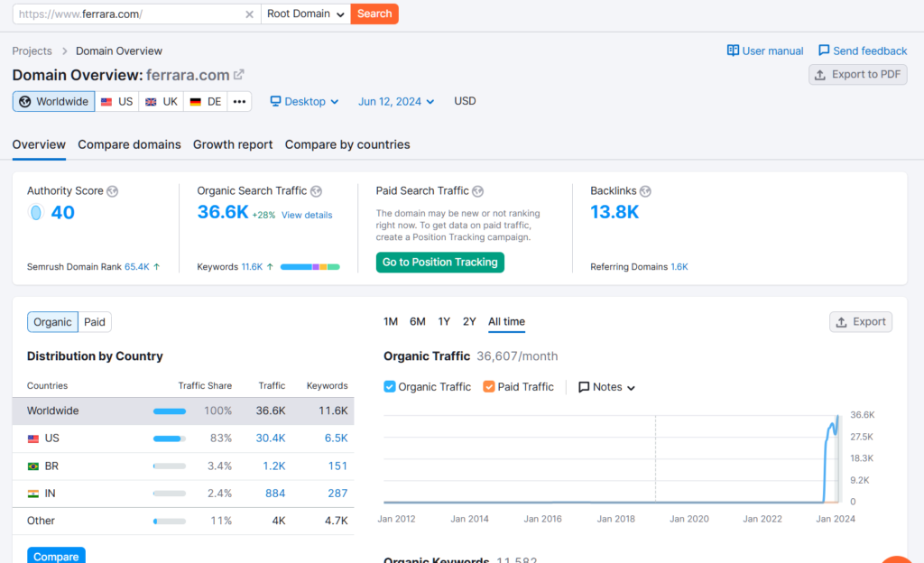Switch to Compare by countries tab
924x563 pixels.
[x=347, y=144]
